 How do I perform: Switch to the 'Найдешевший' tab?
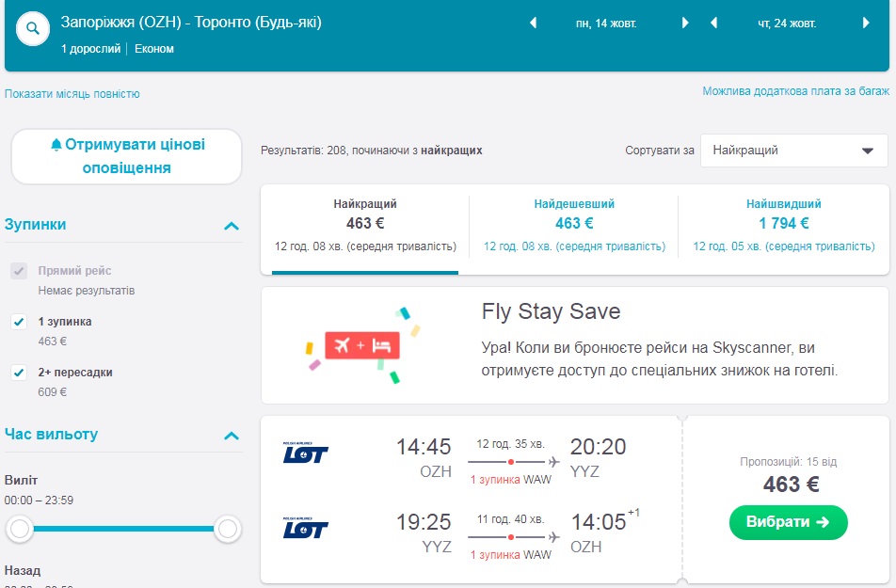pyautogui.click(x=574, y=225)
